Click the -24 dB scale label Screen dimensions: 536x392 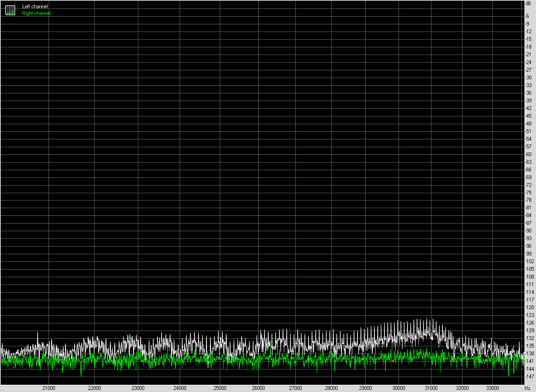coord(528,62)
